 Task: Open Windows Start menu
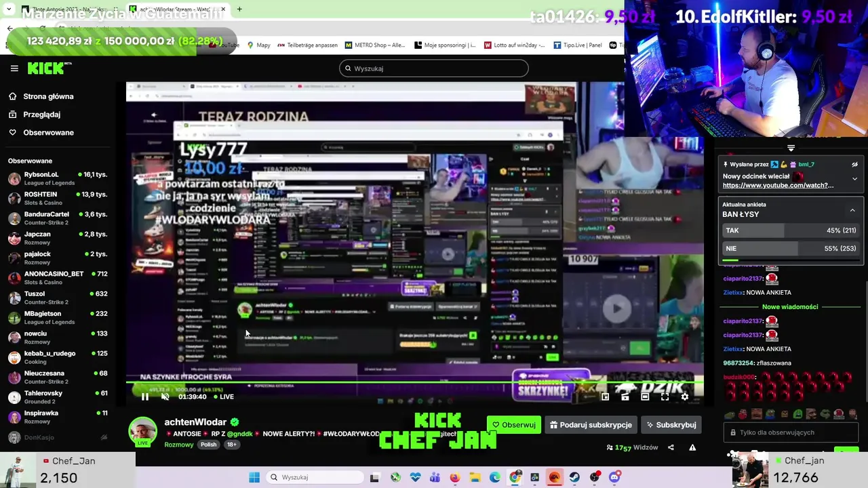pos(254,477)
